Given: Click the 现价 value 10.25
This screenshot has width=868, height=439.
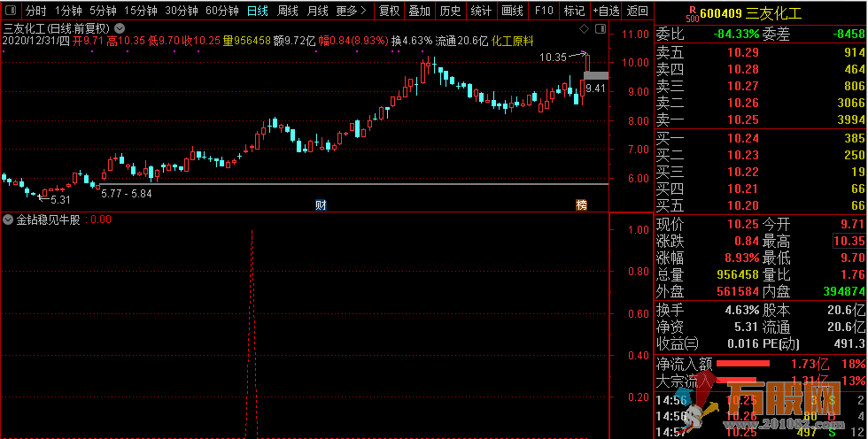Looking at the screenshot, I should (x=743, y=224).
